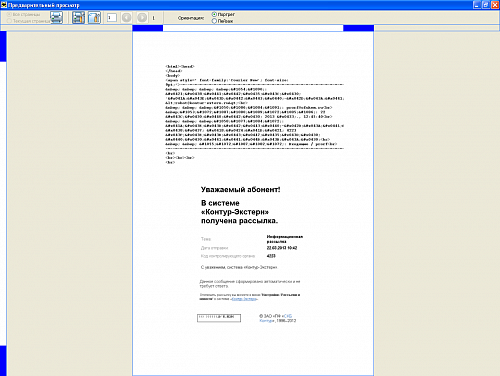500x376 pixels.
Task: Click the page number input field
Action: [x=112, y=18]
